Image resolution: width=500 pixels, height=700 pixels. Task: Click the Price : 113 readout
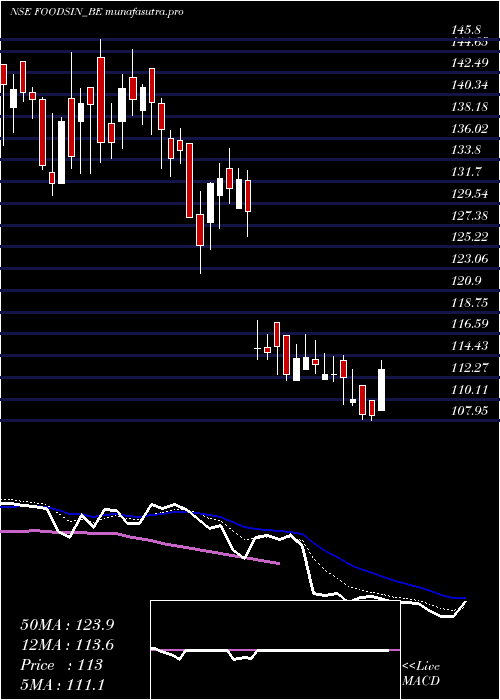click(x=62, y=664)
